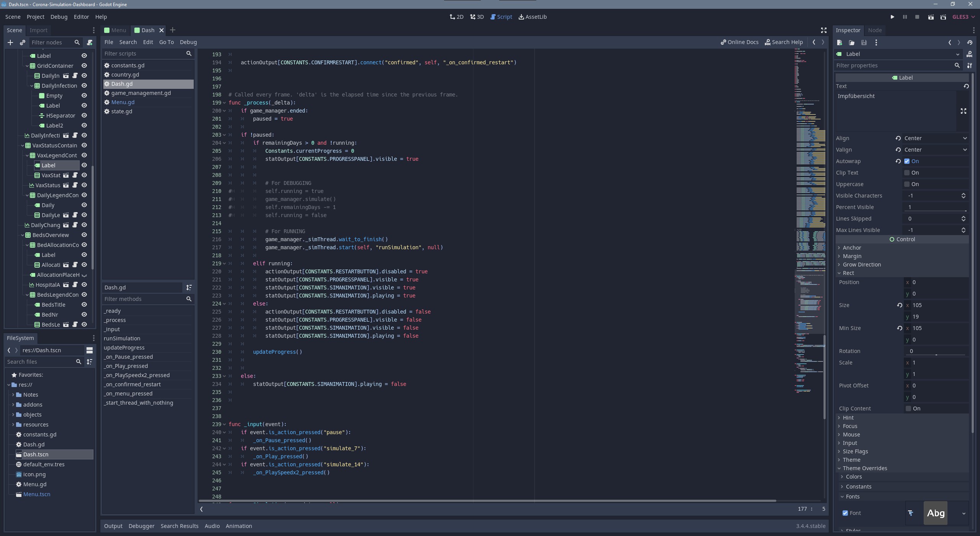Viewport: 980px width, 536px height.
Task: Toggle alphabetical sorting of the methods list
Action: click(189, 288)
